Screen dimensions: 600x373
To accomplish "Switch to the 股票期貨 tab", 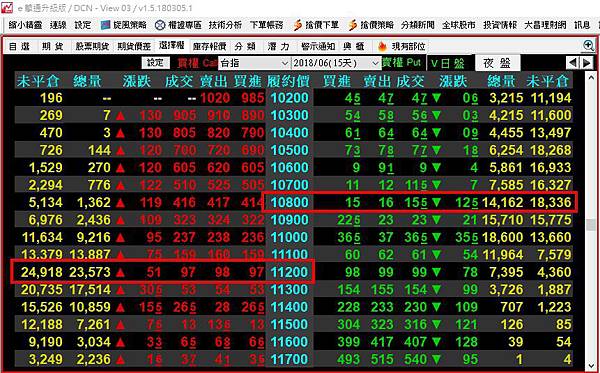I will click(x=92, y=47).
